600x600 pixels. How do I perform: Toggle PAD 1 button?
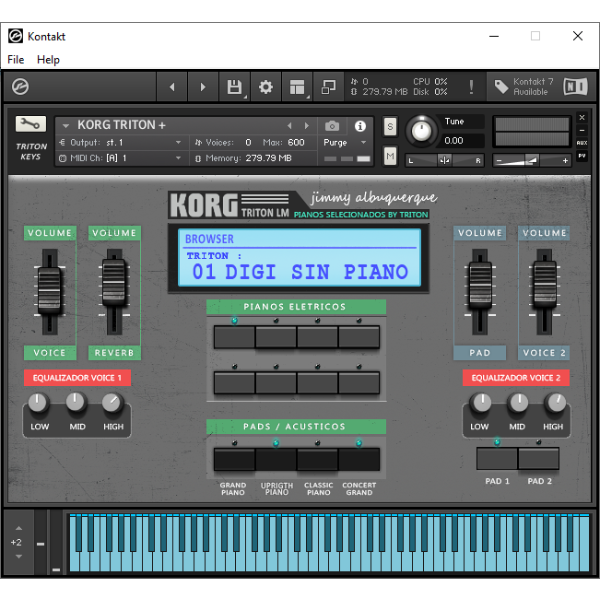pyautogui.click(x=497, y=458)
